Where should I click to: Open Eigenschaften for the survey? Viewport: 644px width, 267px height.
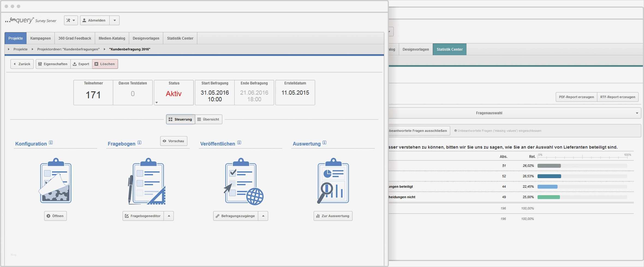53,64
